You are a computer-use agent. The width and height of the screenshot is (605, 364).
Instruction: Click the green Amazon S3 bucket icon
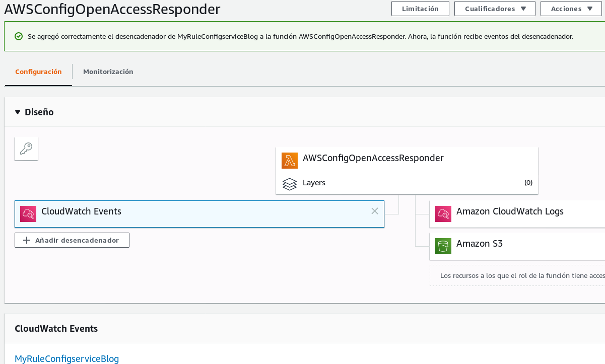443,246
